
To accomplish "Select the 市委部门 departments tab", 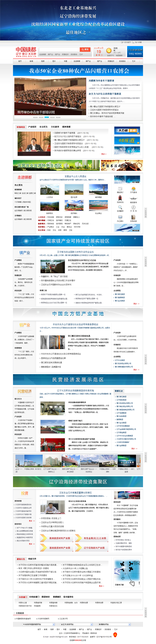I will point(23,597).
